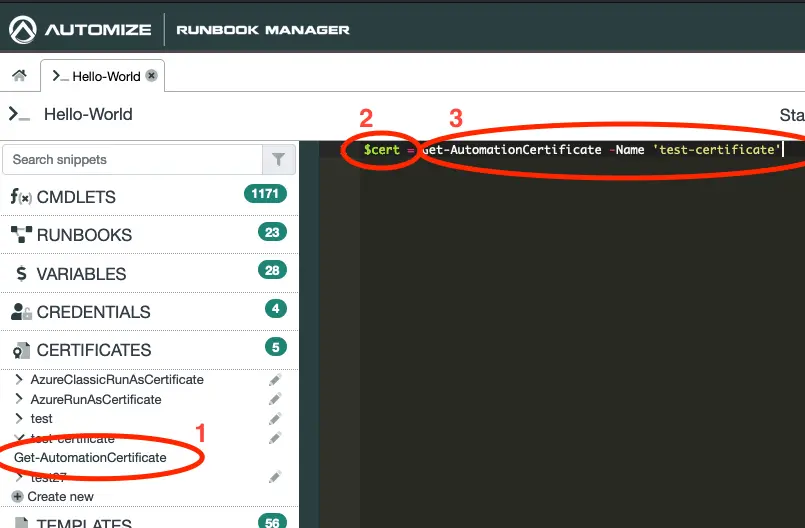Expand the CREDENTIALS section
Viewport: 805px width, 528px height.
(149, 312)
